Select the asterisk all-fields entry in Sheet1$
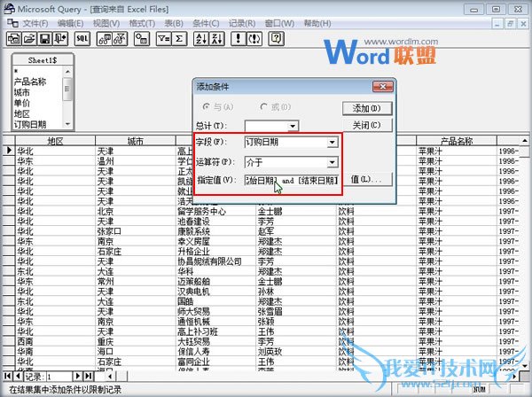 point(16,71)
